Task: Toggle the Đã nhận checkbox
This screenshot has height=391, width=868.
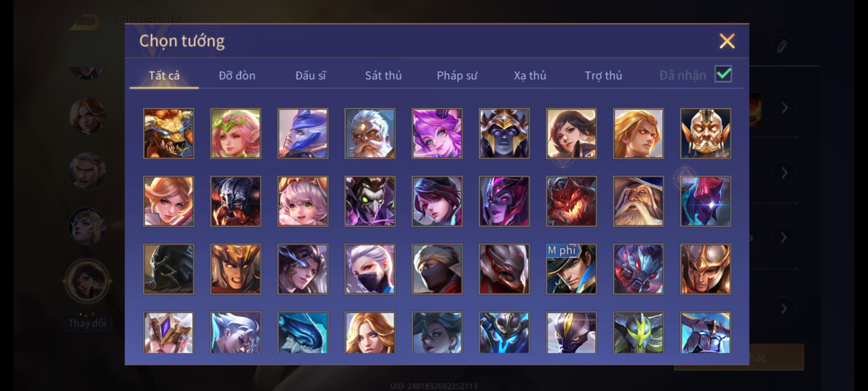Action: click(x=723, y=74)
